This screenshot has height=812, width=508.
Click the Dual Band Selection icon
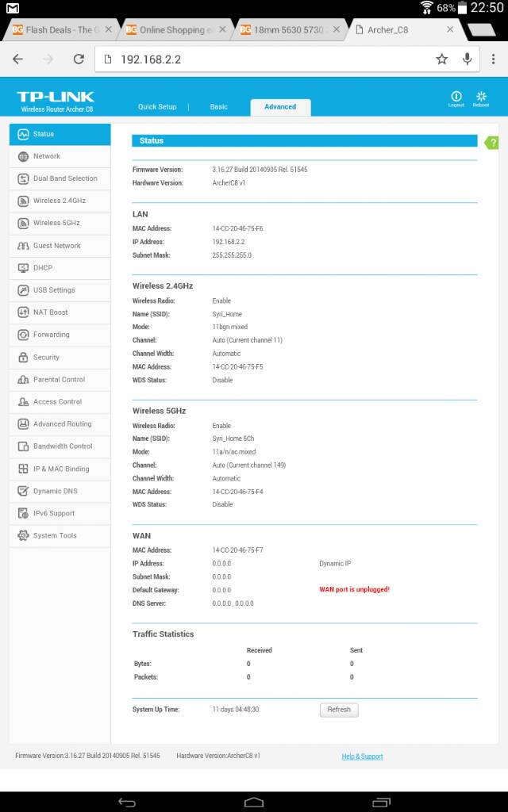[23, 178]
